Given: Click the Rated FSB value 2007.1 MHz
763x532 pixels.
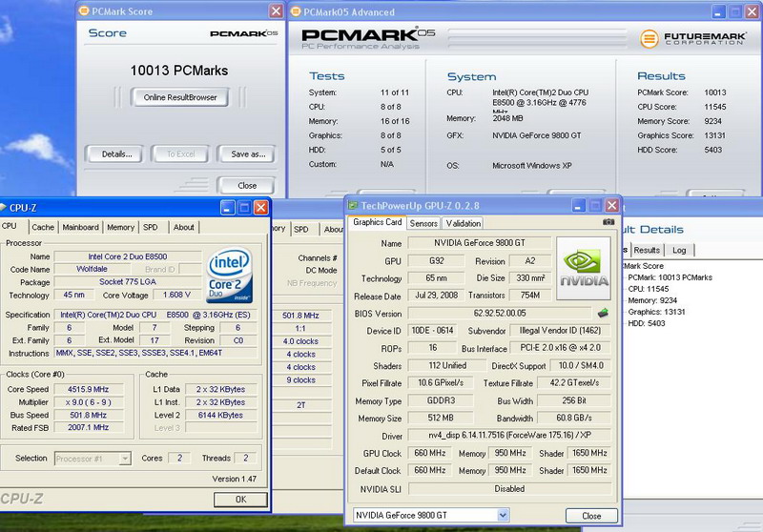Looking at the screenshot, I should pyautogui.click(x=89, y=427).
